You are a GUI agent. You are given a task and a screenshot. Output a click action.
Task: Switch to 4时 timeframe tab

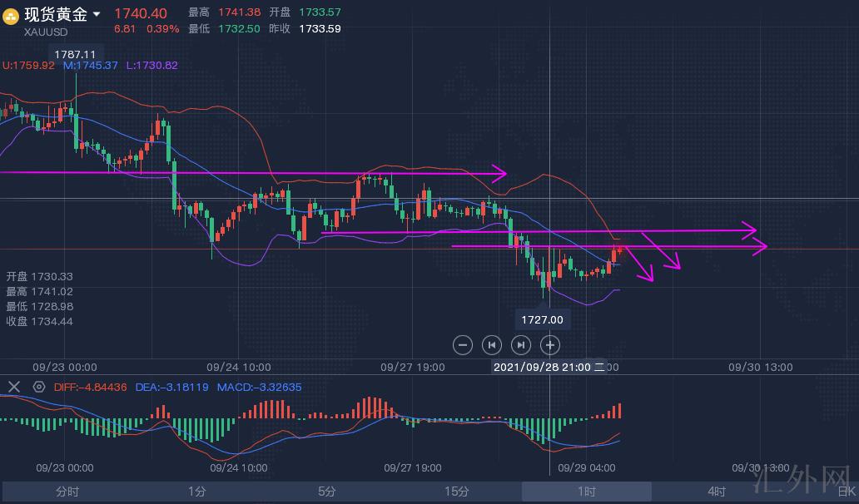pos(716,492)
